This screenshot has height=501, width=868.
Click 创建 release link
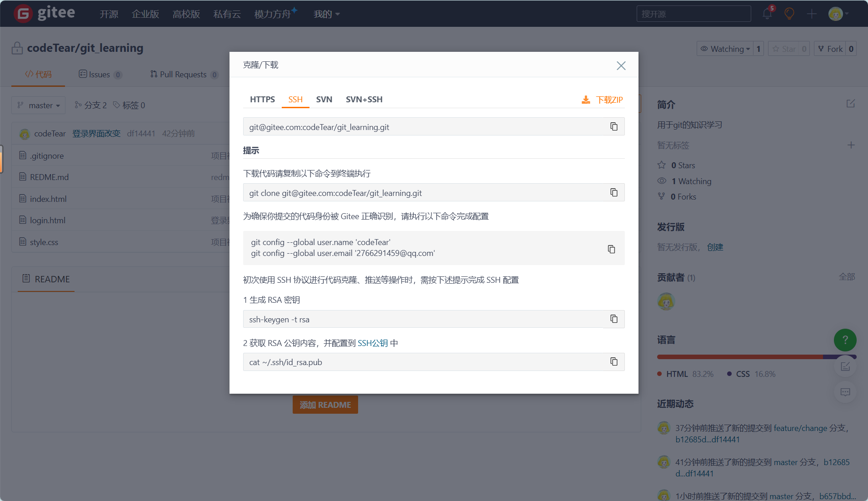pyautogui.click(x=715, y=247)
